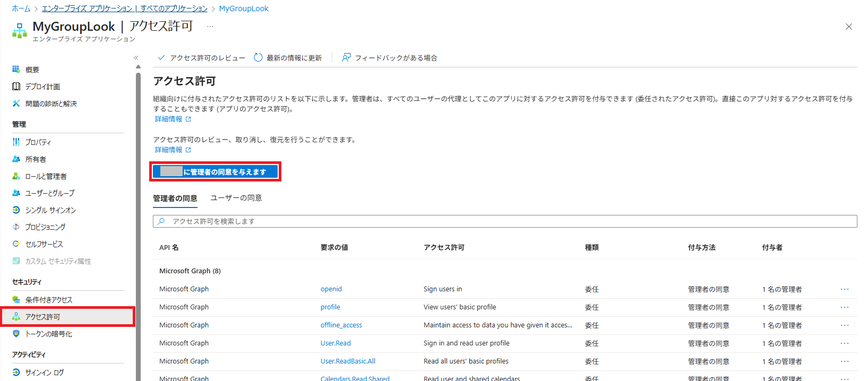Click the カスタム セキュリティ属性 icon

tap(16, 261)
